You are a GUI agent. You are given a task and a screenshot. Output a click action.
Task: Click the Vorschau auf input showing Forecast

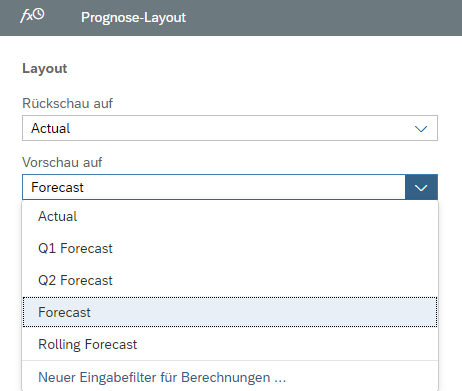[x=214, y=187]
